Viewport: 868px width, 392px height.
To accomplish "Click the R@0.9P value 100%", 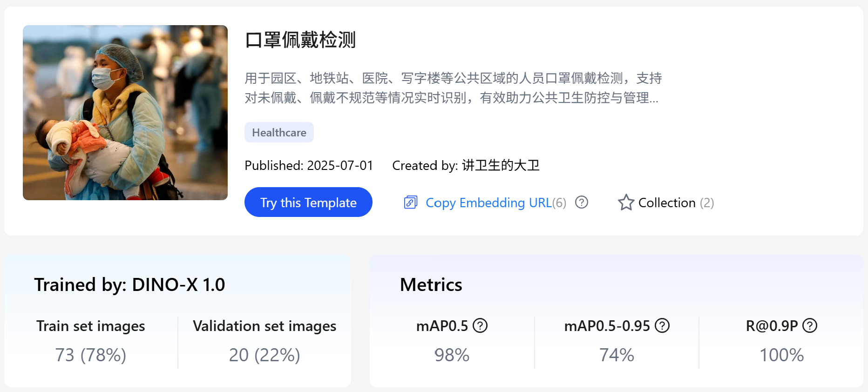I will (781, 355).
